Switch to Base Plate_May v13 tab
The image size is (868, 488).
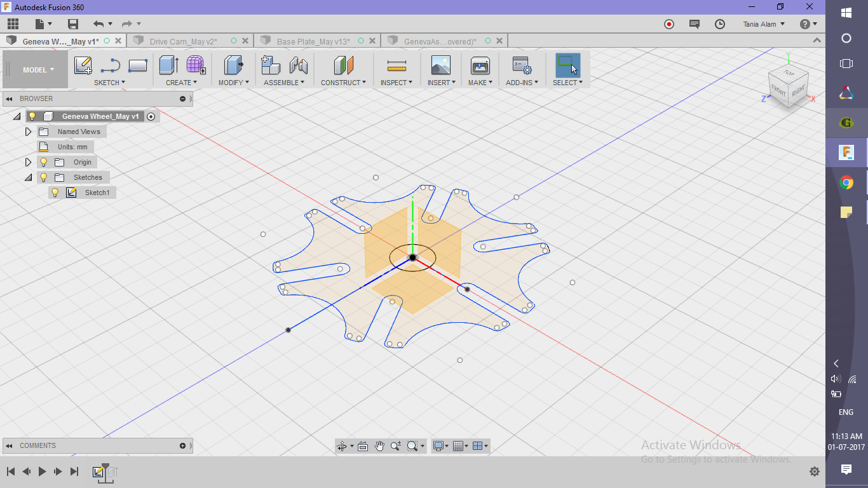pos(313,41)
